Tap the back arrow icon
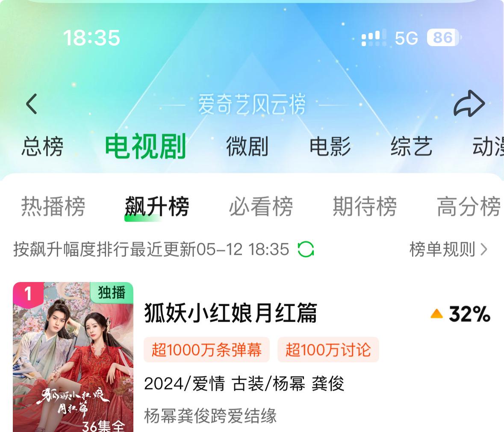The image size is (504, 432). pos(32,104)
